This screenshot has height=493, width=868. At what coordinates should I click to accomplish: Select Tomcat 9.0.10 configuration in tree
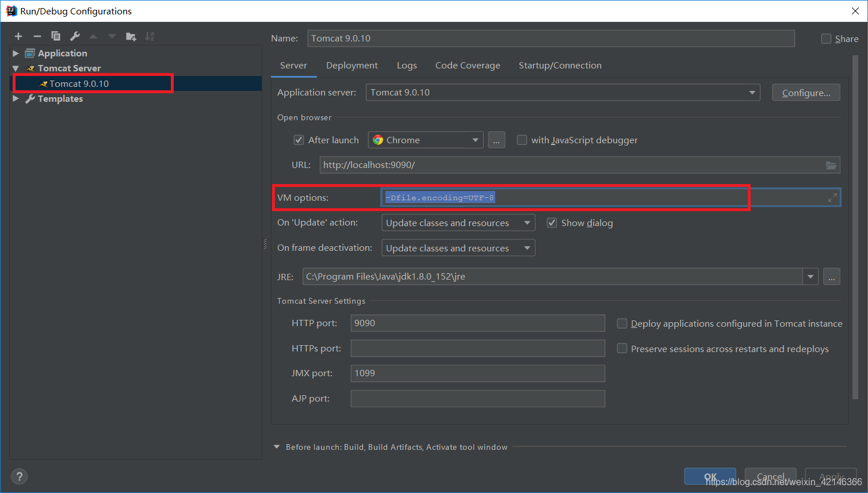[x=136, y=83]
